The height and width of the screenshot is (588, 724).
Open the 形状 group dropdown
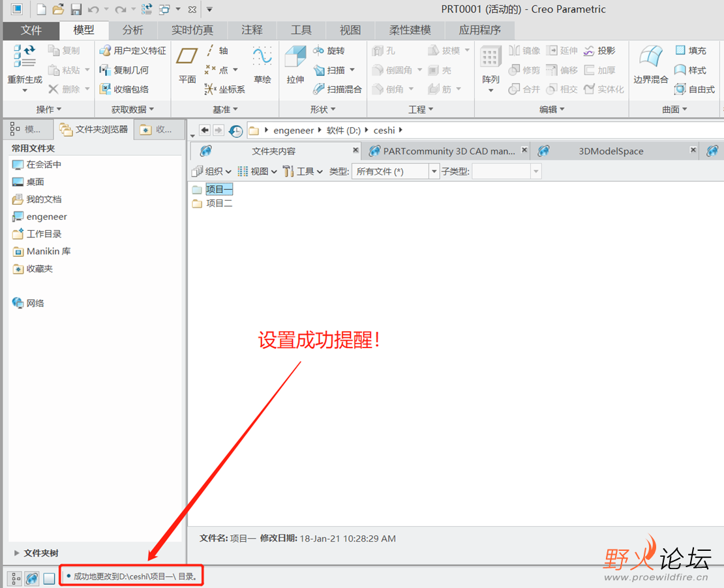click(x=323, y=110)
